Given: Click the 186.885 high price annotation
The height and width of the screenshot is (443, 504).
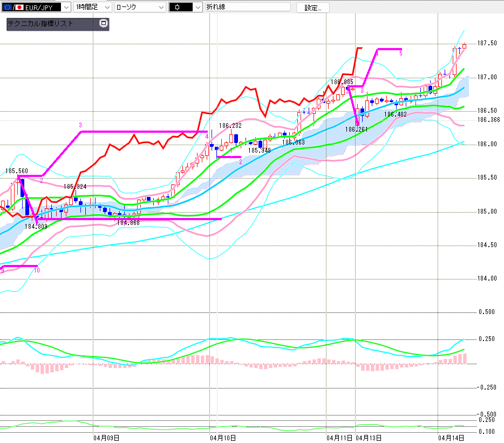Looking at the screenshot, I should [x=342, y=82].
